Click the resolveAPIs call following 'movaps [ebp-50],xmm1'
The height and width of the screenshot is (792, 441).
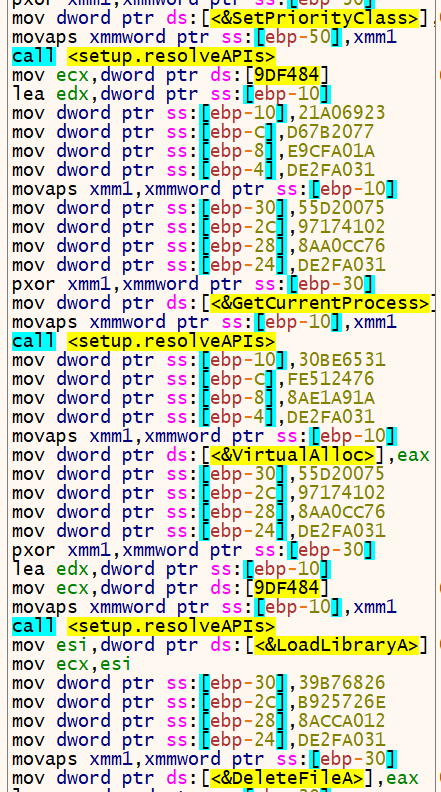[144, 56]
